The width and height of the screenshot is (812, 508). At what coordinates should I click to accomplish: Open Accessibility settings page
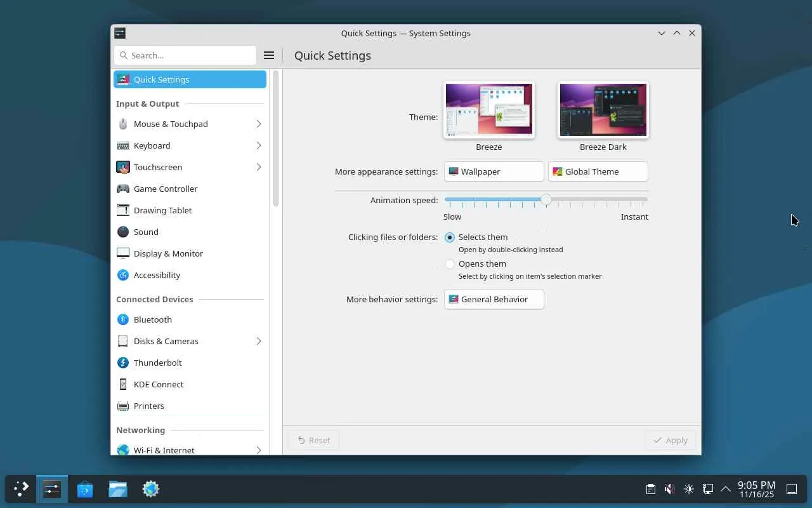[190, 275]
